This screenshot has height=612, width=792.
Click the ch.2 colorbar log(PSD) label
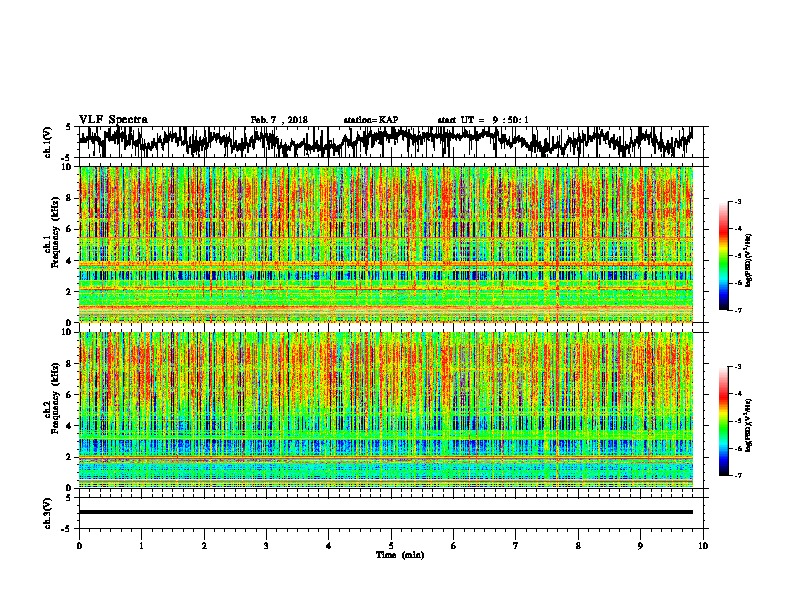click(749, 425)
